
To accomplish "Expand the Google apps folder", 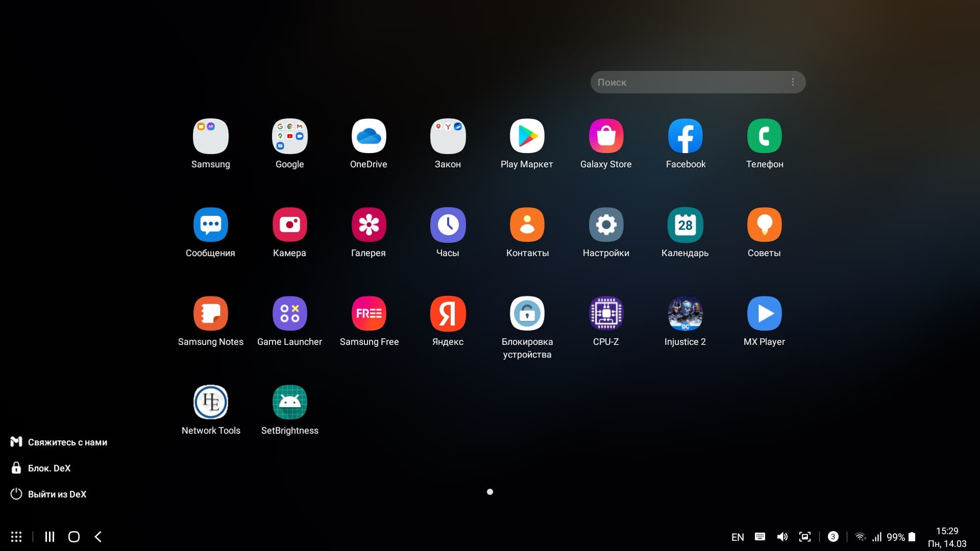I will click(289, 136).
